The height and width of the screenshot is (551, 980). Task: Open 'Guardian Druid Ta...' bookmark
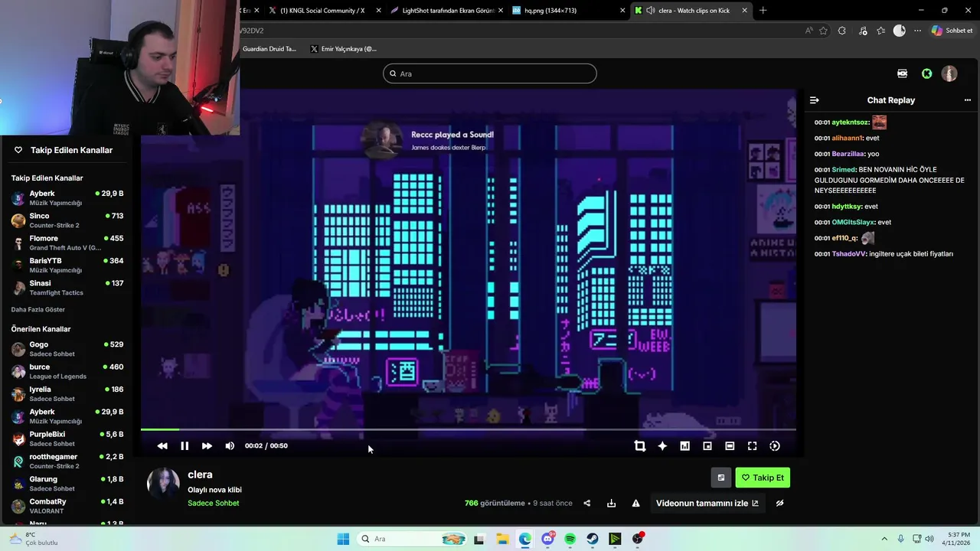[x=269, y=49]
